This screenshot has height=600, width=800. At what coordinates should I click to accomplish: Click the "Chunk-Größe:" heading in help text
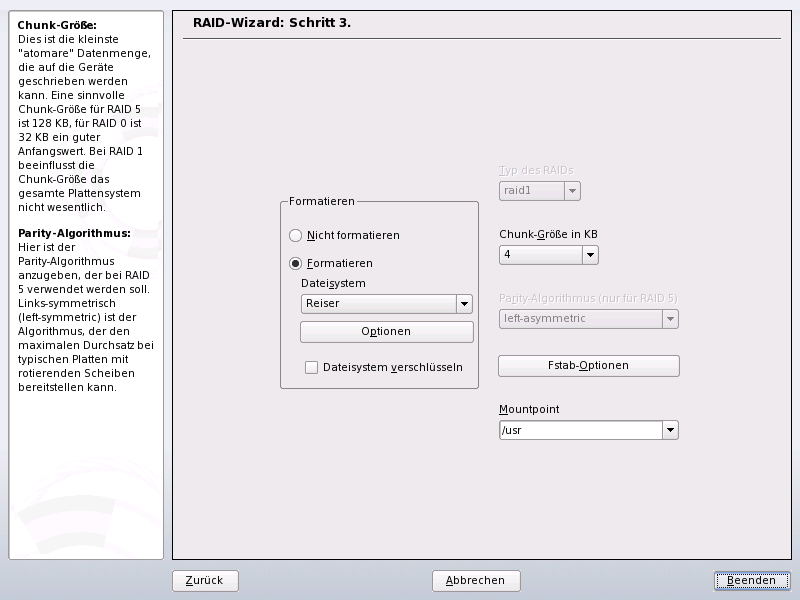pyautogui.click(x=57, y=25)
